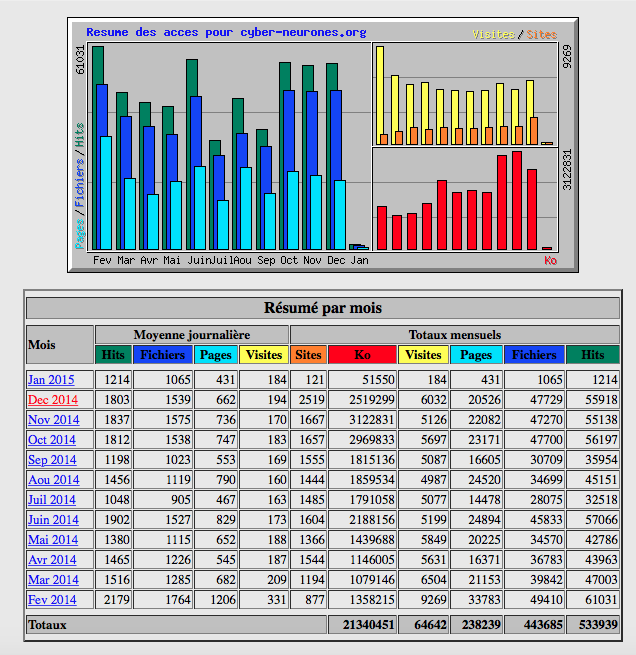Click the Fev bar group in the chart
Viewport: 636px width, 655px height.
click(102, 150)
